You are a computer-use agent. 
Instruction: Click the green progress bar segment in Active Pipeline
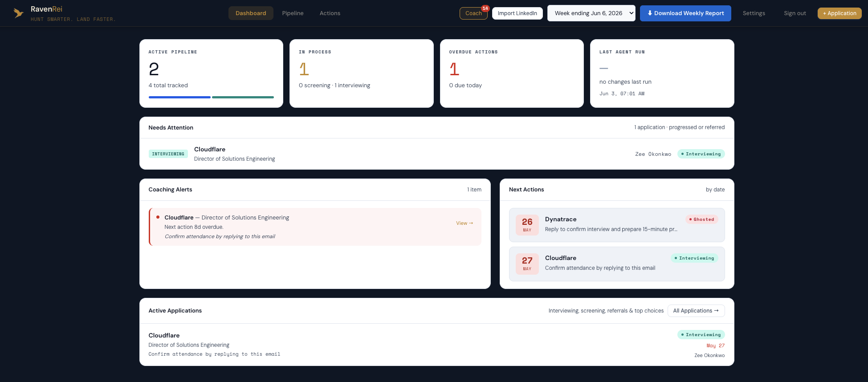pos(243,97)
